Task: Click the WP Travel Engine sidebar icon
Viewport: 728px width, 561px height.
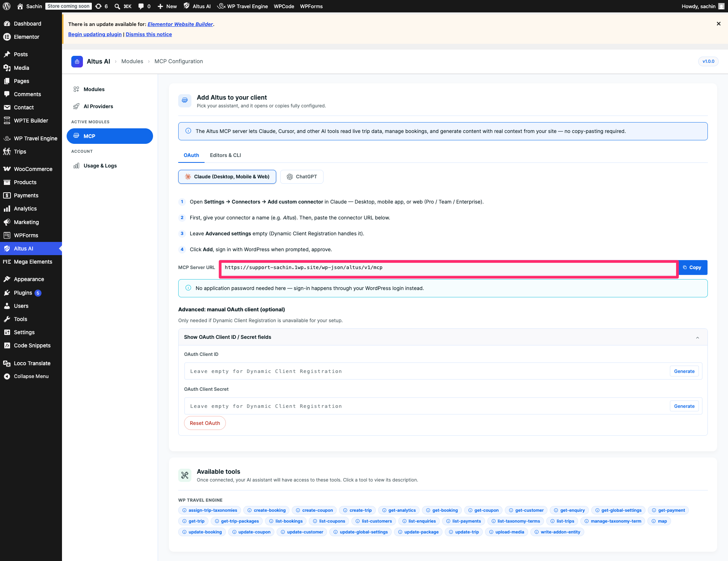Action: (7, 138)
